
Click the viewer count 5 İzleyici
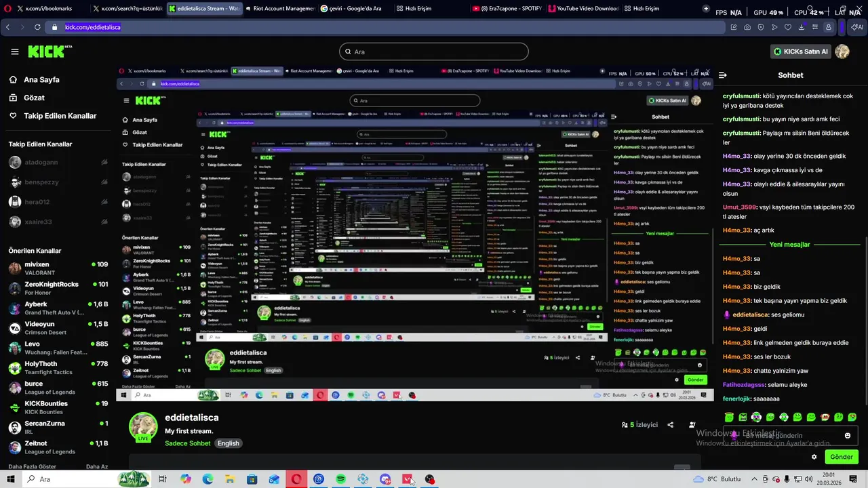point(639,425)
